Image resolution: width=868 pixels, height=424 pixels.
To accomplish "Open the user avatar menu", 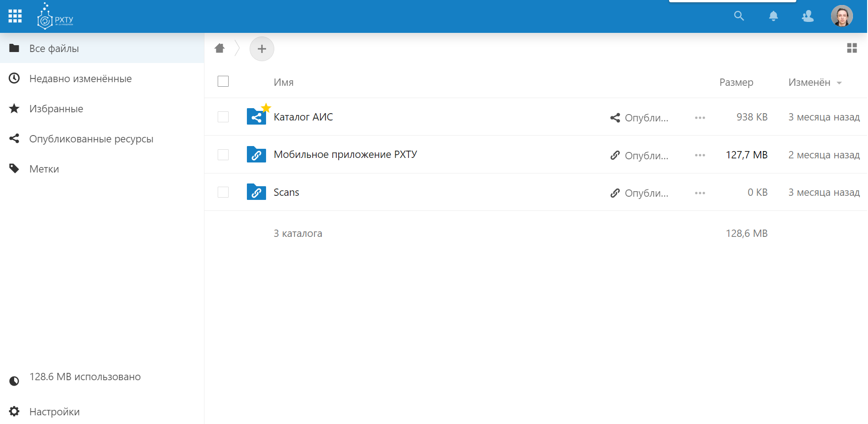I will tap(842, 16).
